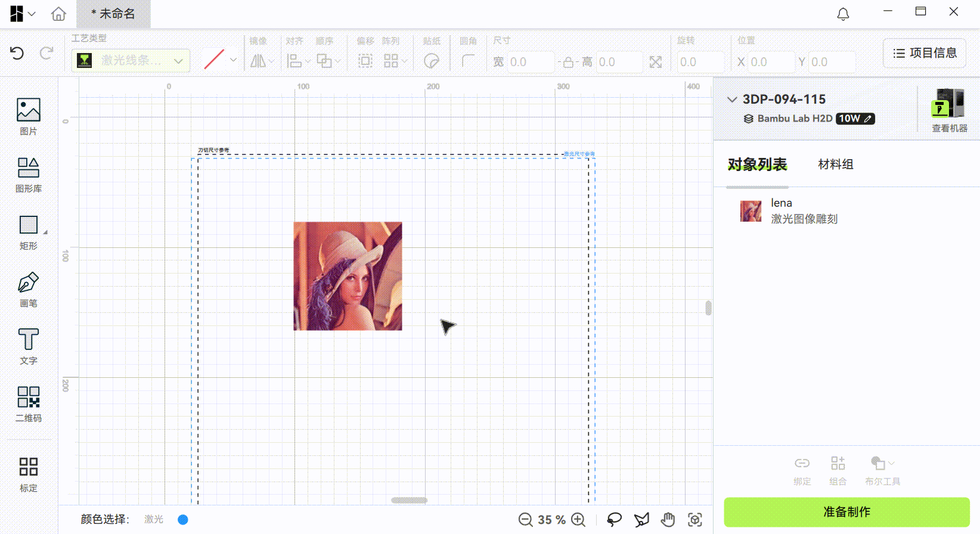Open the 工艺类型 process type dropdown
This screenshot has height=534, width=980.
point(131,60)
